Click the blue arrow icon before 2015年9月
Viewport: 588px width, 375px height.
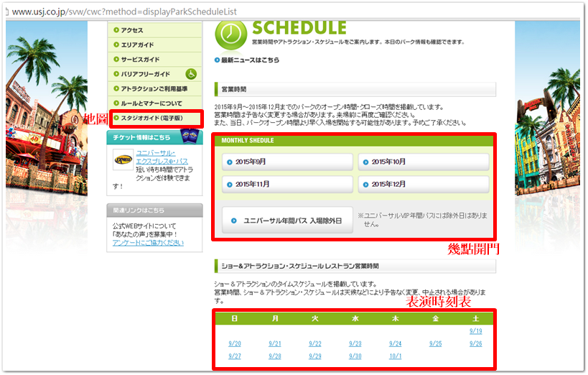[230, 162]
